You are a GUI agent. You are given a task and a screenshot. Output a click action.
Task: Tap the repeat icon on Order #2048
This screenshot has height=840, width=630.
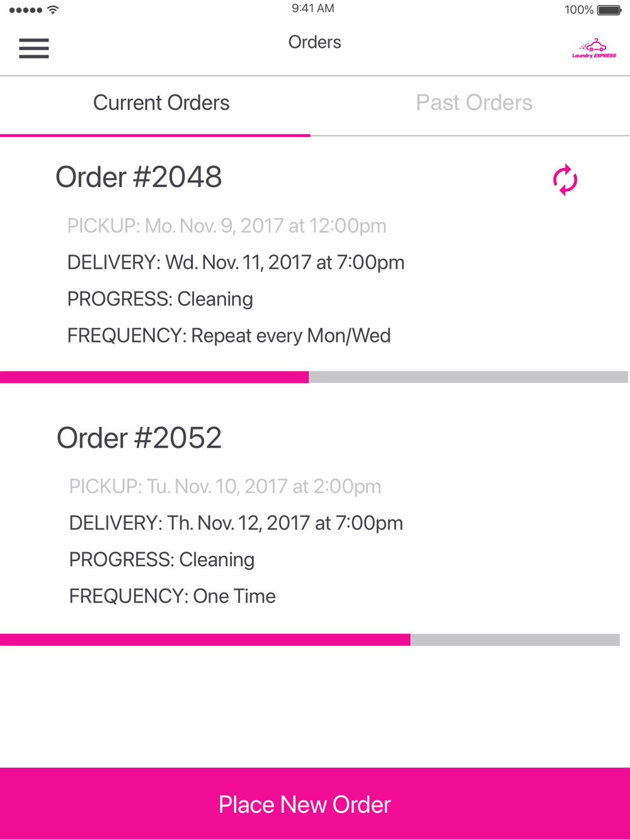(x=565, y=180)
